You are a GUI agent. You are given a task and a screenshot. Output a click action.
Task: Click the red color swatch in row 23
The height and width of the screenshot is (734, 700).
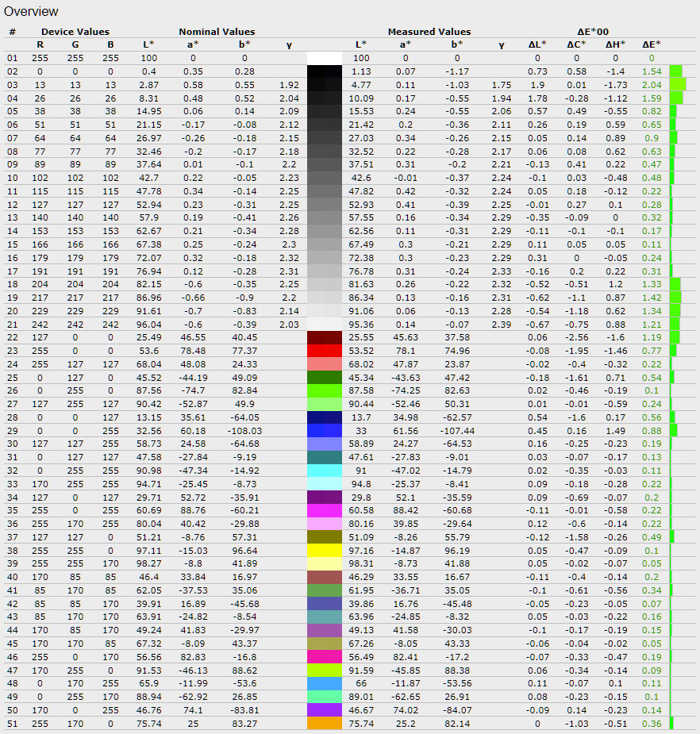(325, 350)
